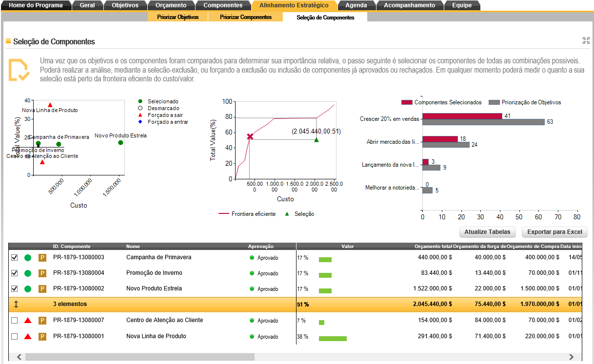Check the Centro de Atenção ao Cliente checkbox
This screenshot has width=594, height=364.
(x=14, y=321)
